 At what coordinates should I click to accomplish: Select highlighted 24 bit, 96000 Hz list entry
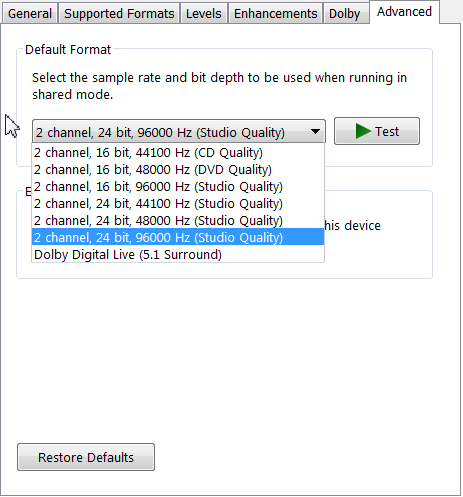click(x=178, y=237)
